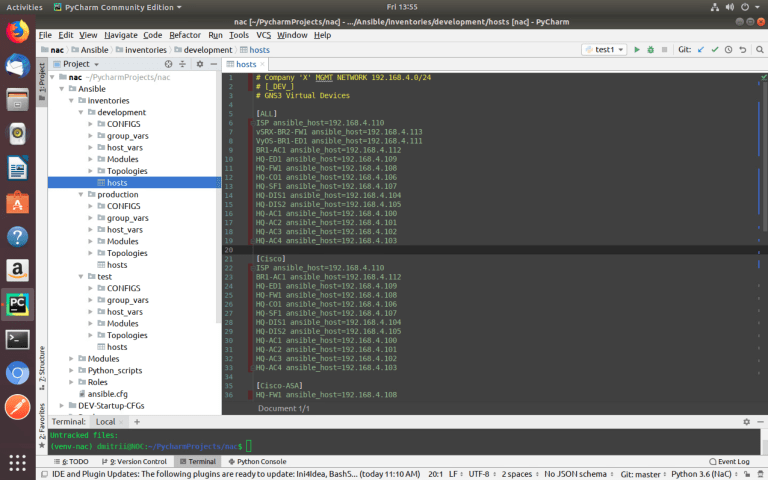The width and height of the screenshot is (768, 480).
Task: Revert changes with Git rollback icon
Action: coord(743,49)
